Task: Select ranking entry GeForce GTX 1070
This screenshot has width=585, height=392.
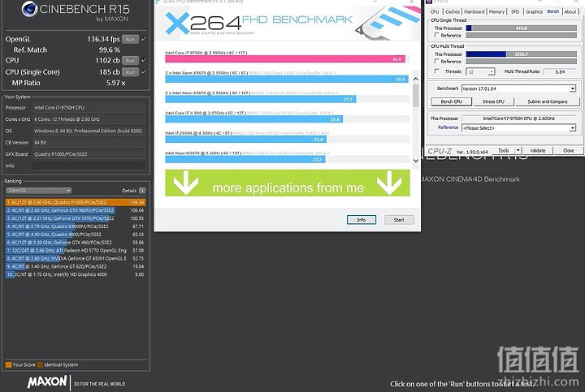Action: [x=76, y=218]
